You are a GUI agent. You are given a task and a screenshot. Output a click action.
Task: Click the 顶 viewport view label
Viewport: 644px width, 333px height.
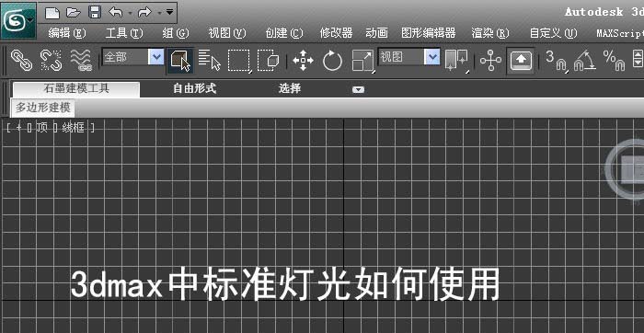pyautogui.click(x=42, y=128)
